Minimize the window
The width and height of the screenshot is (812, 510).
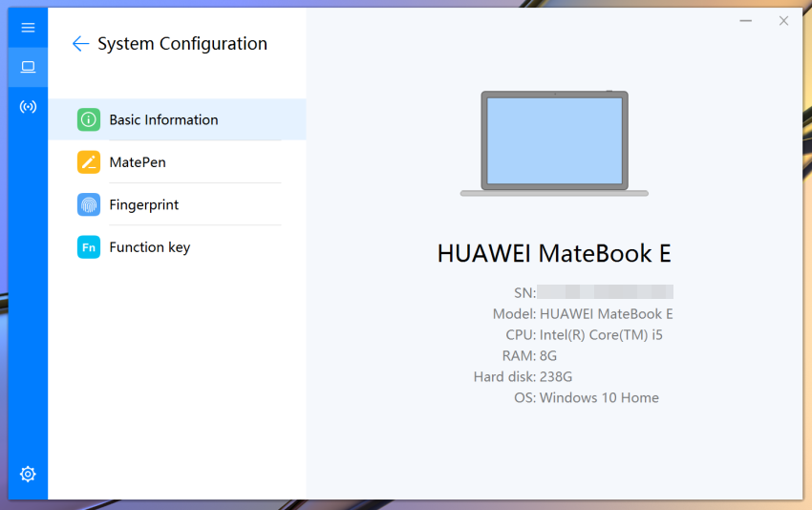[x=746, y=21]
